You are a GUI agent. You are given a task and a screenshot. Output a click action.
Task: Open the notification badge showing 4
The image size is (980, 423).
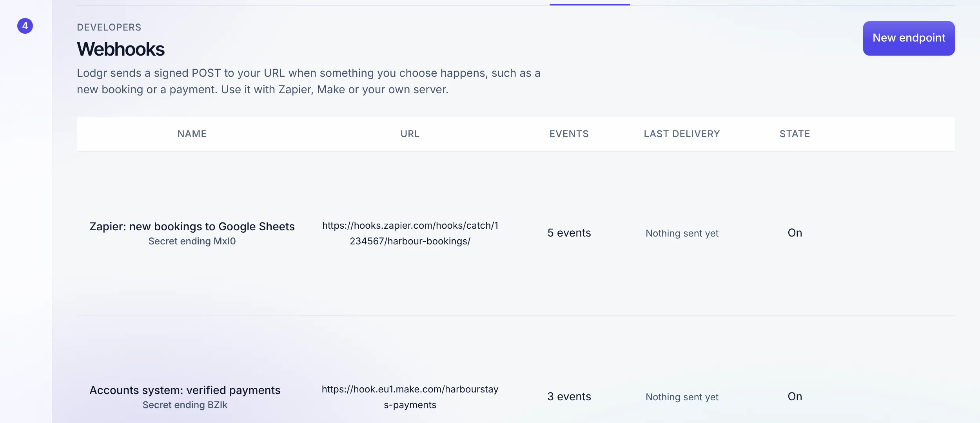point(25,26)
